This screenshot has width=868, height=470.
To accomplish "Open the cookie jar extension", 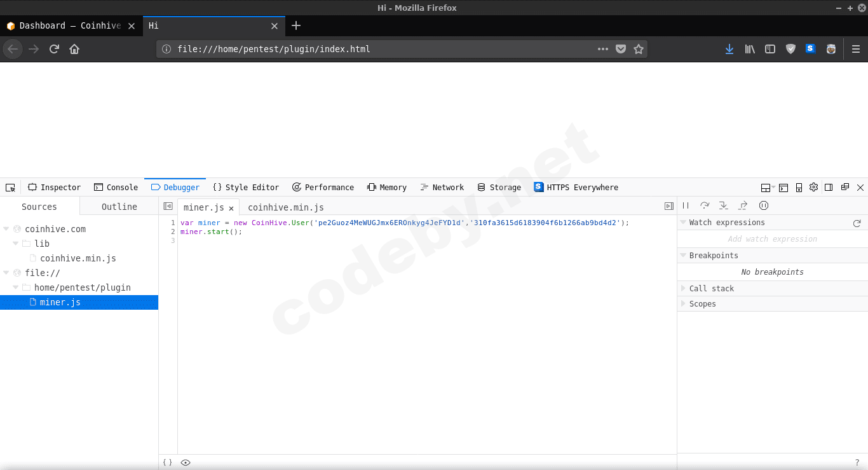I will point(831,49).
